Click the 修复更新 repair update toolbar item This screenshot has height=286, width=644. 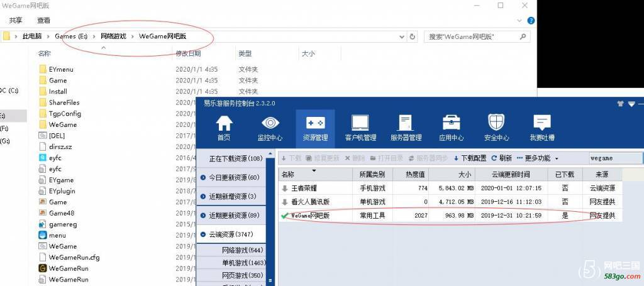click(x=323, y=158)
